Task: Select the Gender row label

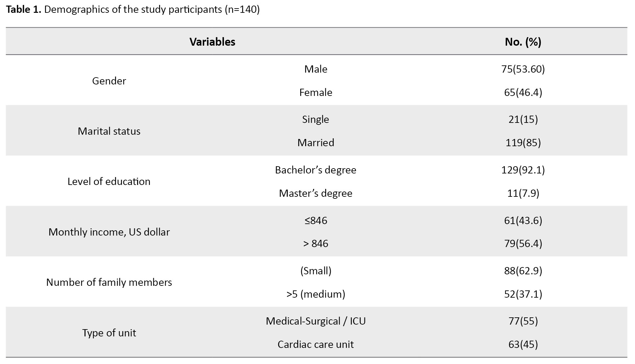Action: 109,81
